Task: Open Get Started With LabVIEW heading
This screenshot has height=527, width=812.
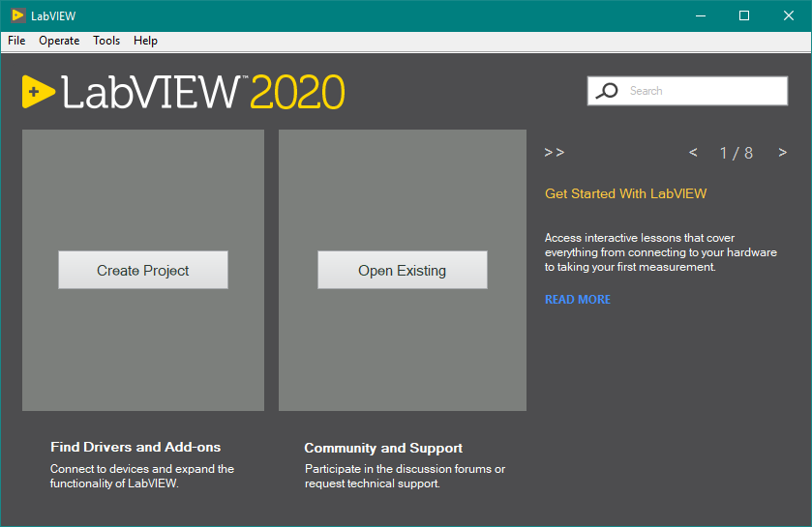Action: click(x=625, y=193)
